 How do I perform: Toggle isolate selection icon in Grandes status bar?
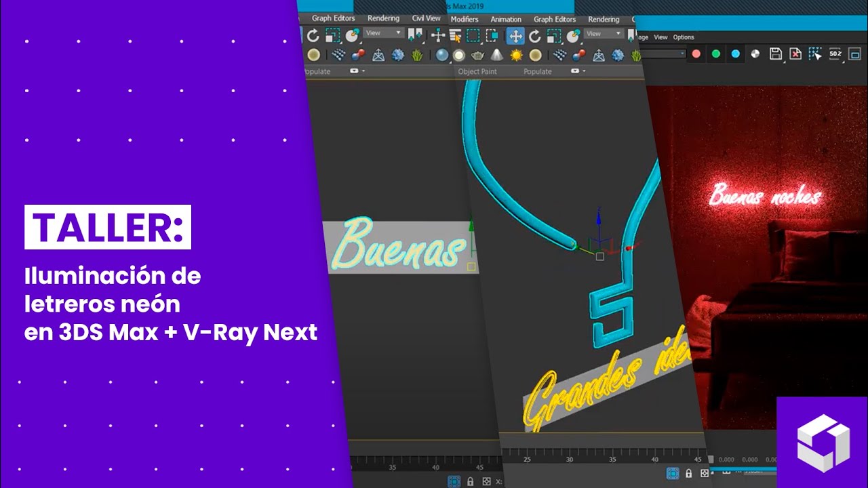tap(673, 473)
